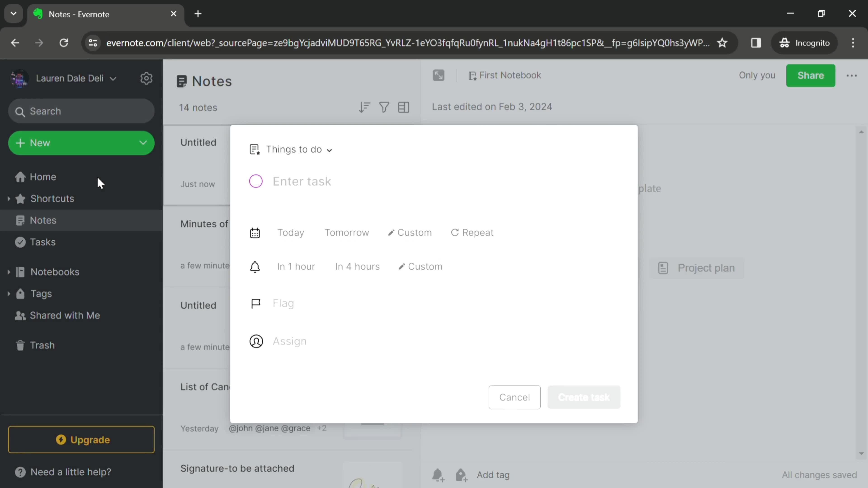Image resolution: width=868 pixels, height=488 pixels.
Task: Click the assign person icon
Action: [x=256, y=341]
